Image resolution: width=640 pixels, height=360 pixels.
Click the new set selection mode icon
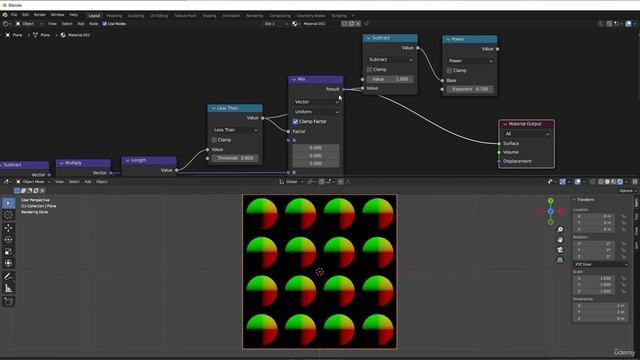click(17, 191)
